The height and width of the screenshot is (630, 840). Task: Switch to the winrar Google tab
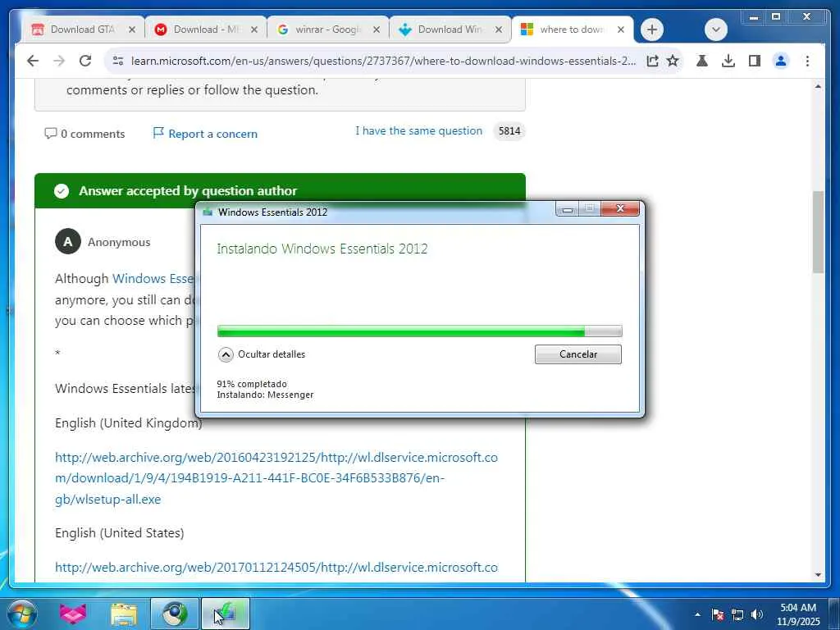tap(328, 30)
